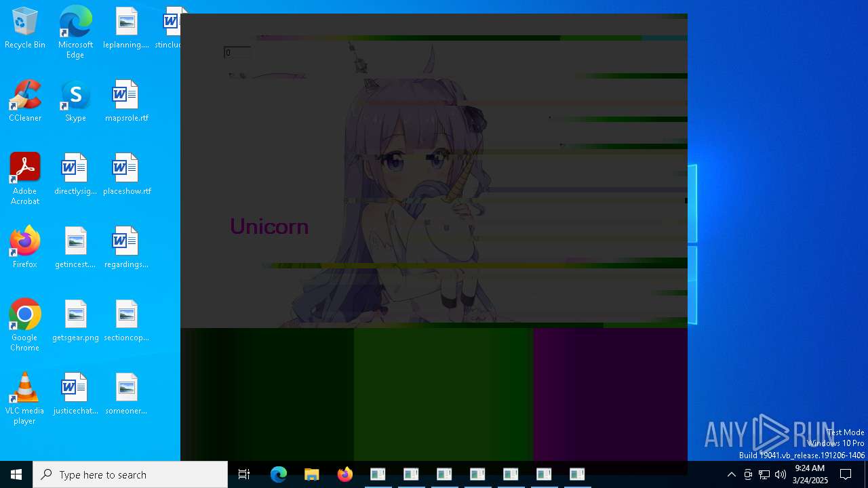
Task: Select the justicechat Word document icon
Action: [x=75, y=394]
